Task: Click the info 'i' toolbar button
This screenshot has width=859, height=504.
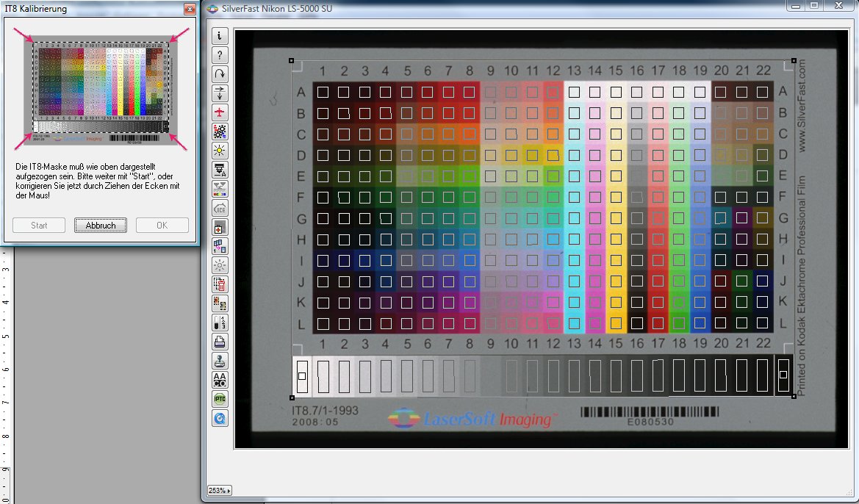Action: tap(220, 36)
